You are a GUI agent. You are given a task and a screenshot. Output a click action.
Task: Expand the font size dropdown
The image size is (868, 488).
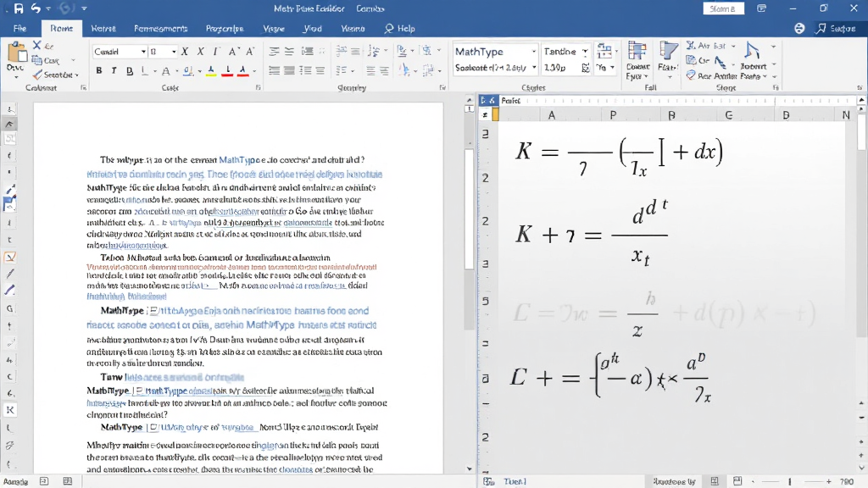click(174, 52)
